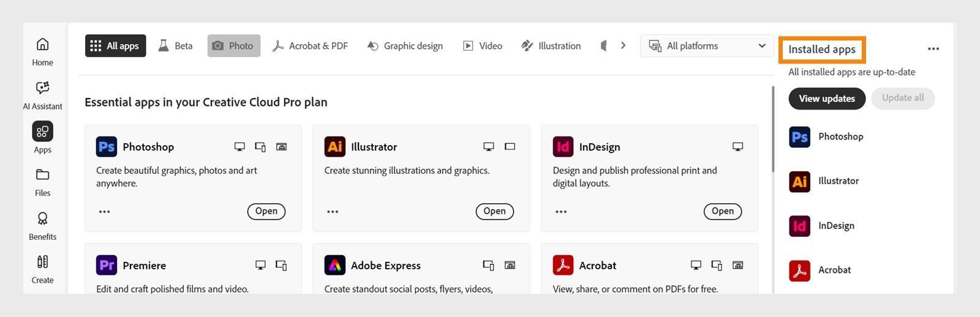980x317 pixels.
Task: Switch to the Graphic design tab
Action: [405, 46]
